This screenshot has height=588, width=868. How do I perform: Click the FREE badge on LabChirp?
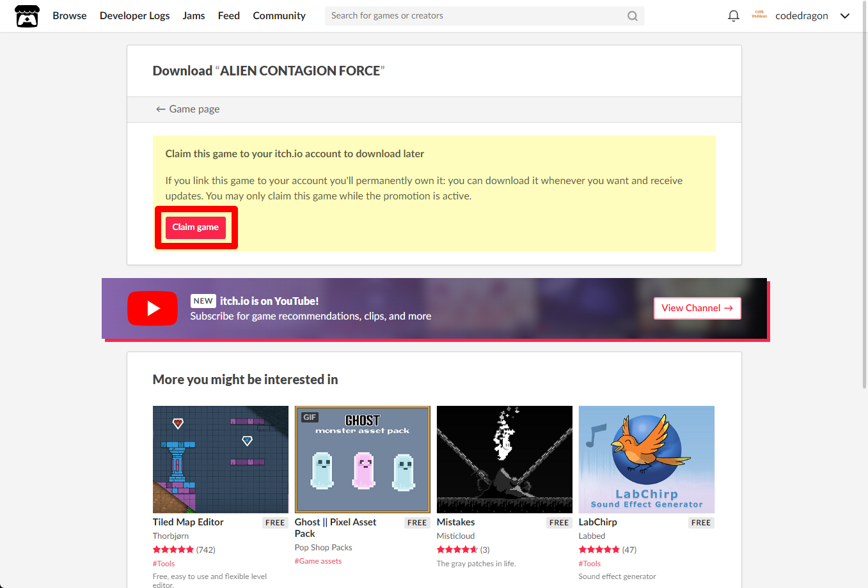701,523
